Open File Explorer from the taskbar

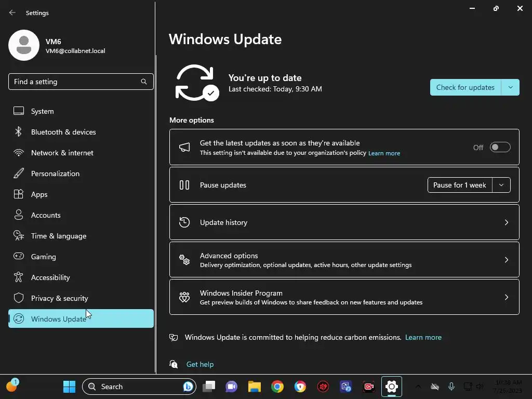[x=254, y=387]
